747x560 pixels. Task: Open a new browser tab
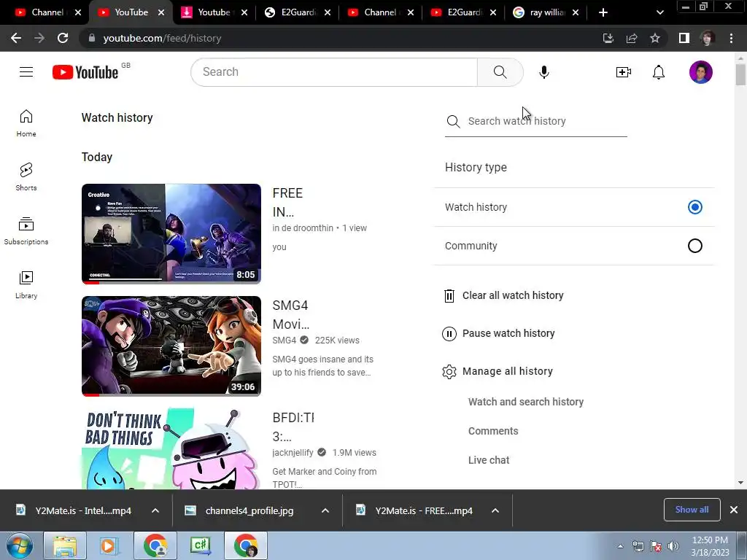(603, 12)
